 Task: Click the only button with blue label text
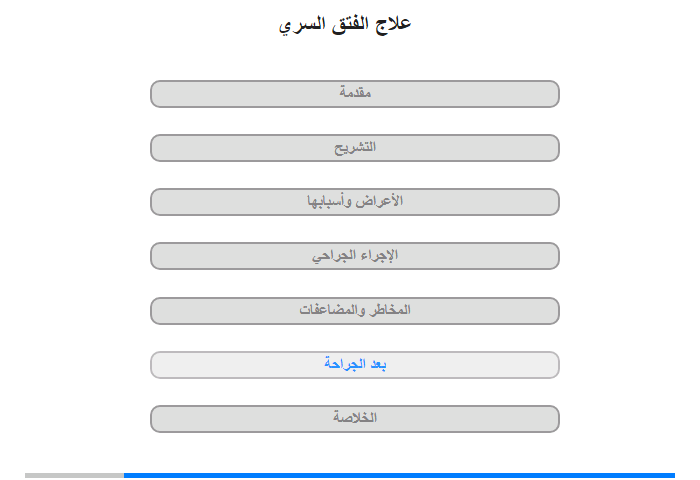tap(355, 365)
